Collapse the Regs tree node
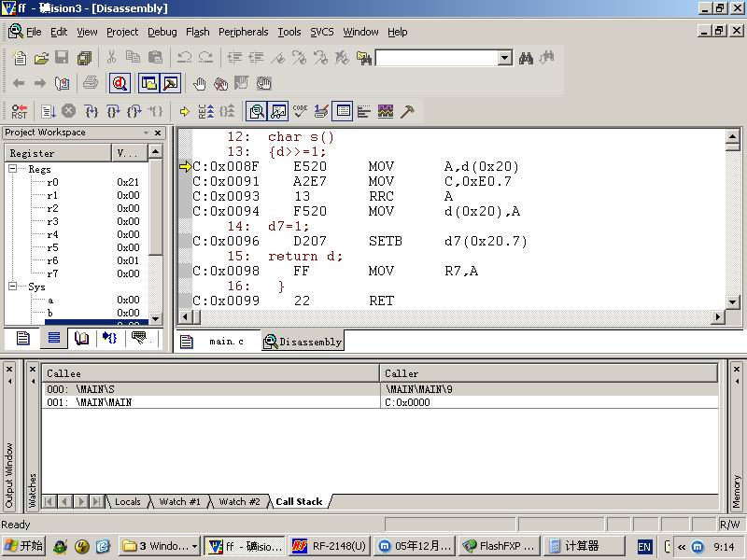747x560 pixels. pos(13,169)
